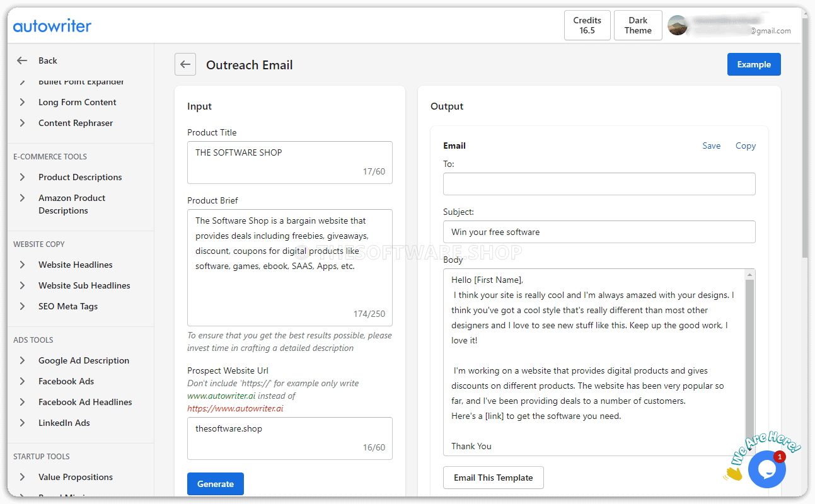Screen dimensions: 815x504
Task: Click the Product Title input field
Action: point(290,163)
